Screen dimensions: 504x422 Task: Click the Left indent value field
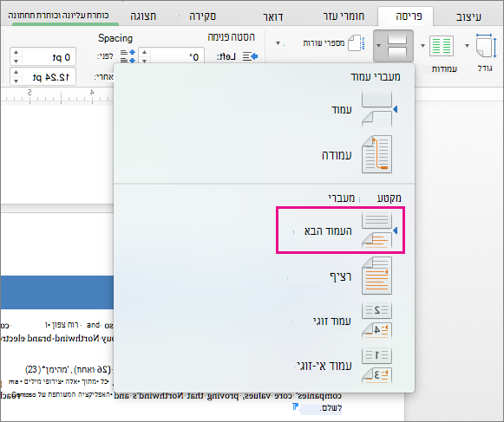click(x=177, y=56)
